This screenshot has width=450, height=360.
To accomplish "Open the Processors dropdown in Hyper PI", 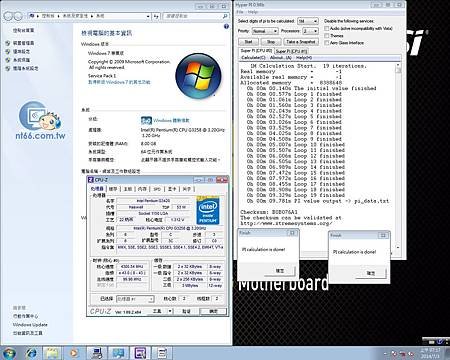I will (310, 31).
